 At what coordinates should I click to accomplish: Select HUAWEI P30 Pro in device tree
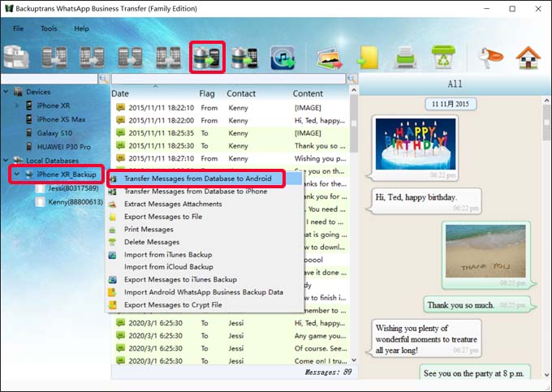[x=63, y=147]
